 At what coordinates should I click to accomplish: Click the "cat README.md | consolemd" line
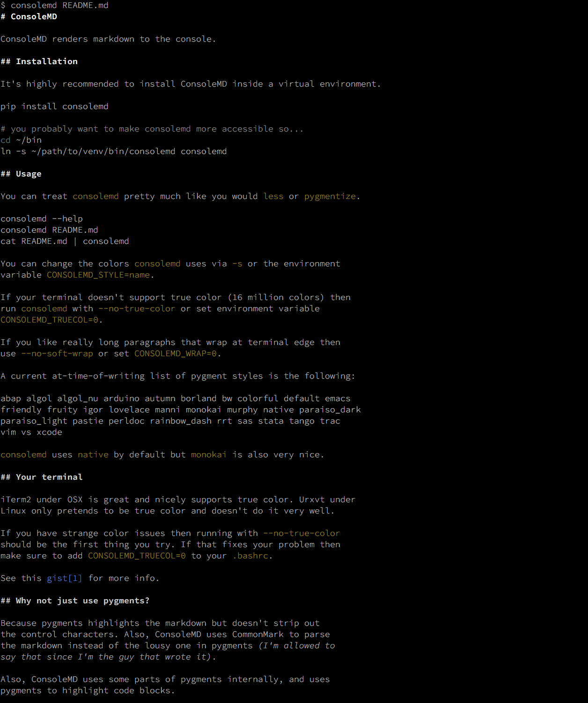pos(65,241)
